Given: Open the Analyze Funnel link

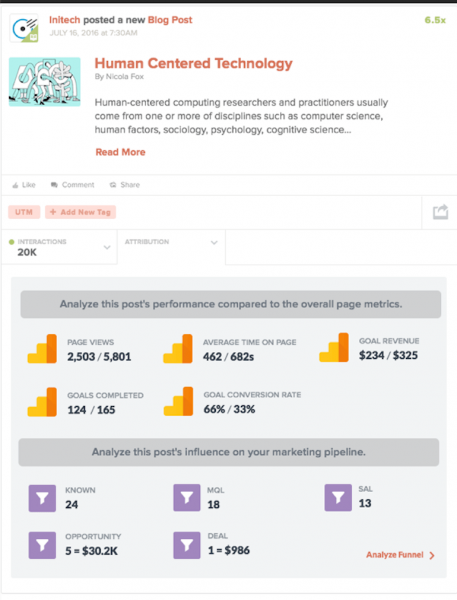Looking at the screenshot, I should tap(400, 555).
